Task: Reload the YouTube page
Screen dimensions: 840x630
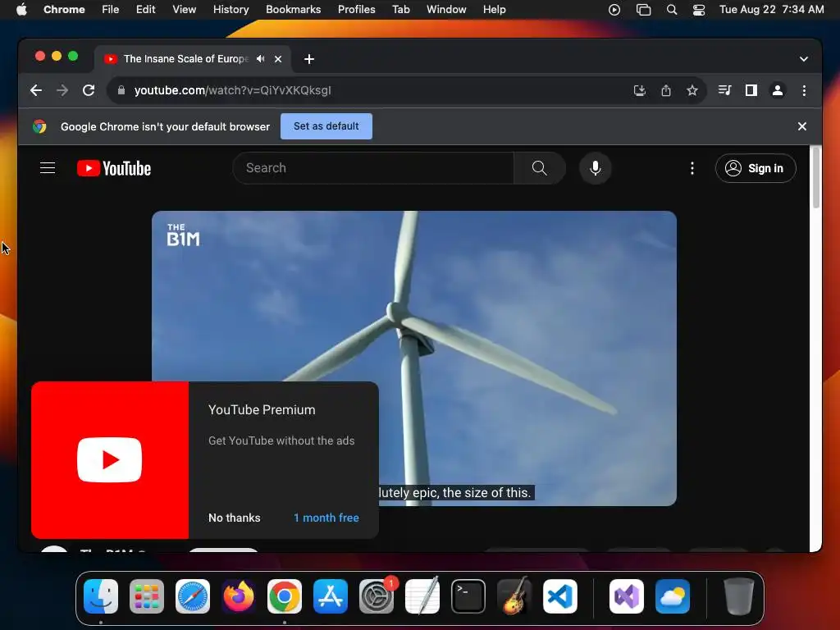Action: (89, 90)
